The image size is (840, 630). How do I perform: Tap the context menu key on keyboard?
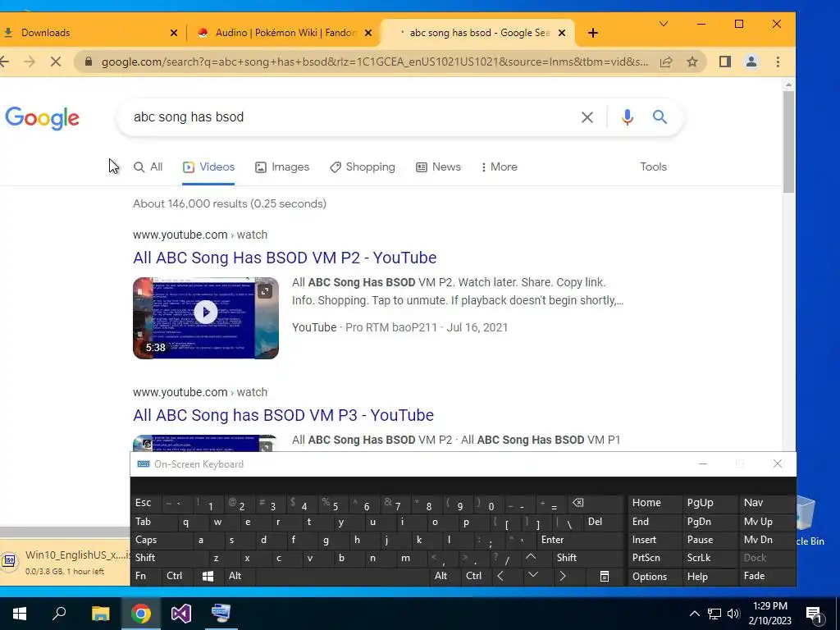click(604, 577)
